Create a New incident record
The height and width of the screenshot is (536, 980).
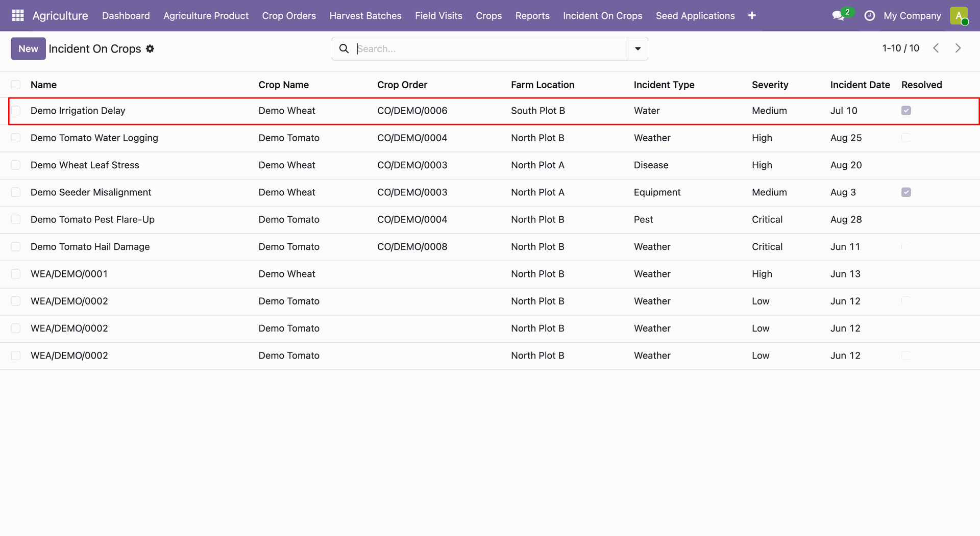click(x=28, y=48)
